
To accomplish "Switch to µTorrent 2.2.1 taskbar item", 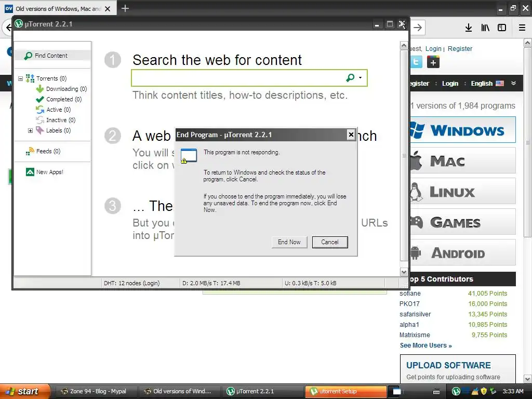I will point(262,391).
